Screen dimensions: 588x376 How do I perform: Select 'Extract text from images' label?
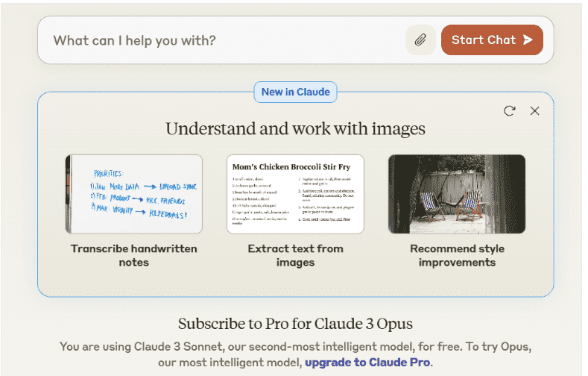pyautogui.click(x=296, y=255)
